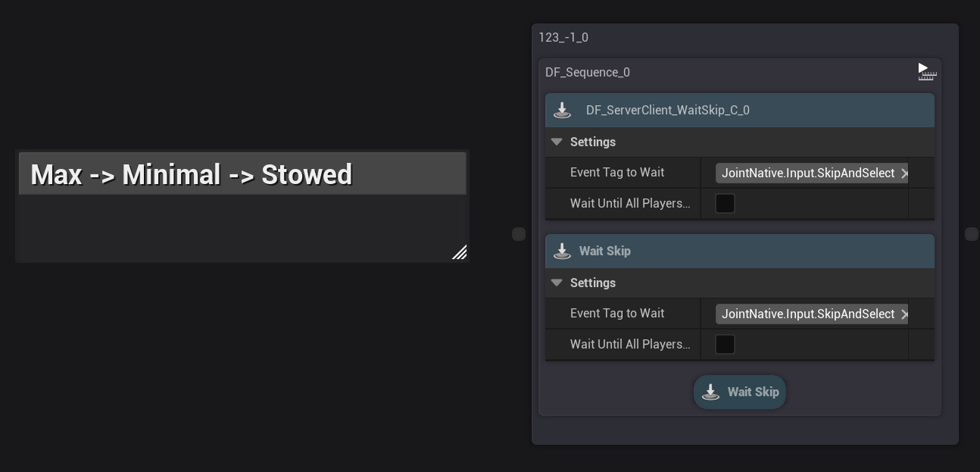Image resolution: width=980 pixels, height=472 pixels.
Task: Click the arrow on DF_ServerClient_WaitSkip_C_0's SkipAndSelect tag
Action: (904, 173)
